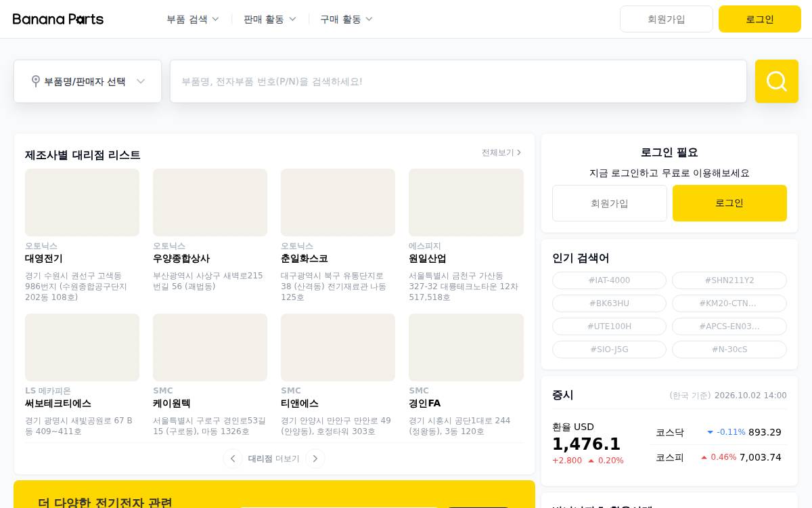Select popular keyword #SHN211Y2

(729, 280)
